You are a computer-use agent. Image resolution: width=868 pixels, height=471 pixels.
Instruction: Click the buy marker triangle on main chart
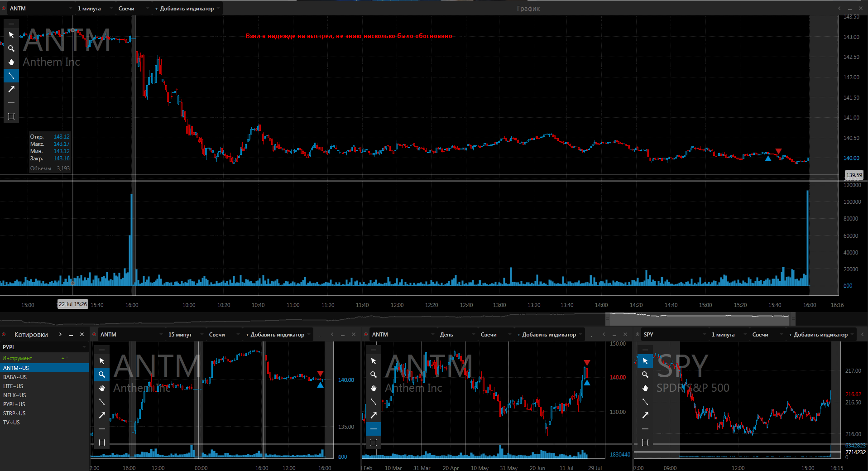tap(768, 158)
